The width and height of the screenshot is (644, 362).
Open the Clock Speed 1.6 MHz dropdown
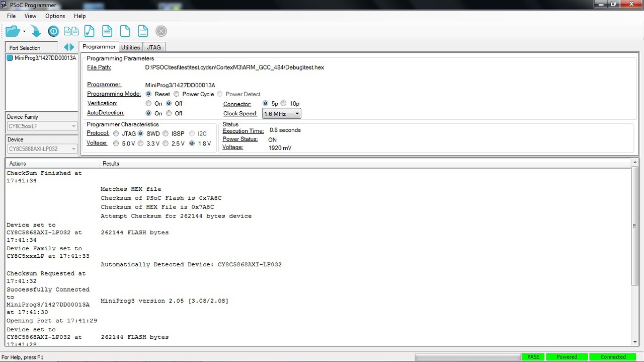(x=282, y=114)
